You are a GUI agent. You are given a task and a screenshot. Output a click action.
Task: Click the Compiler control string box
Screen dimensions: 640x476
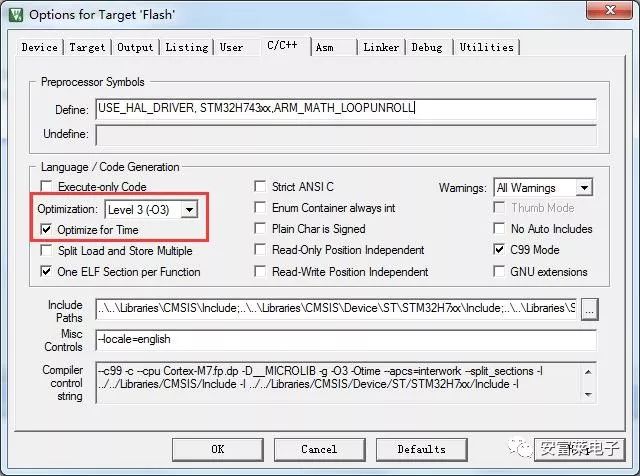(346, 382)
